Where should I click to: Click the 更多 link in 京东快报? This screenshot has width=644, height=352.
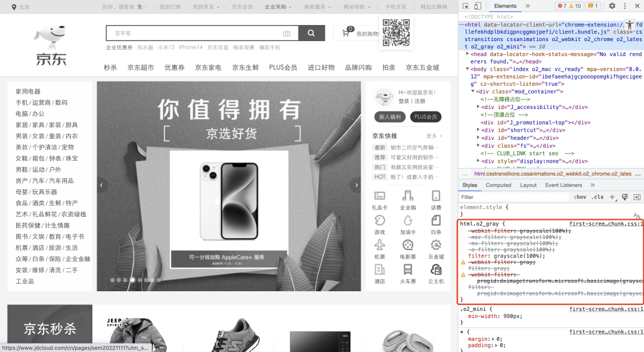(x=434, y=136)
